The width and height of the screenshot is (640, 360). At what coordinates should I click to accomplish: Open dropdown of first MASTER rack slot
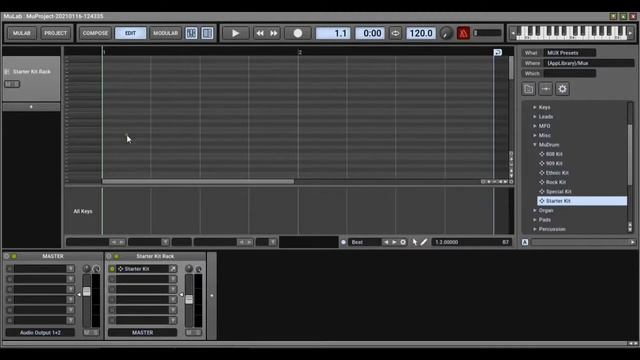coord(70,269)
